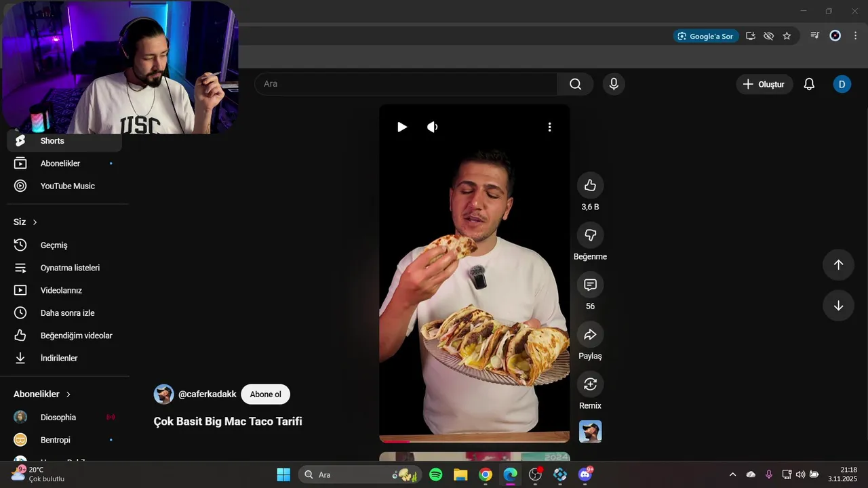Open Spotify from taskbar
The width and height of the screenshot is (868, 488).
436,474
